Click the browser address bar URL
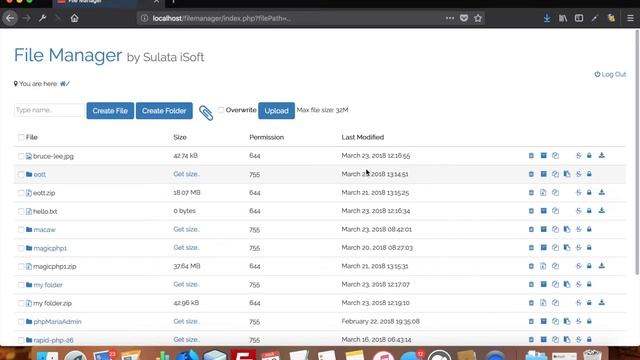 click(x=222, y=18)
